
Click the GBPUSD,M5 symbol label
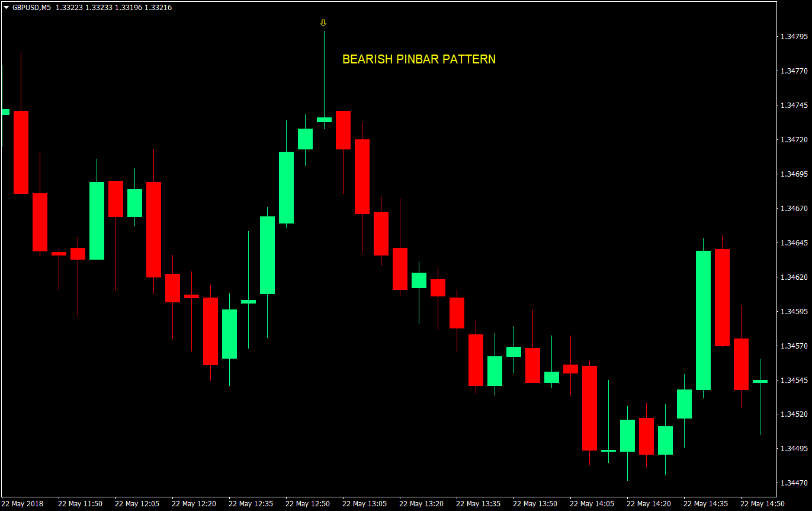33,8
